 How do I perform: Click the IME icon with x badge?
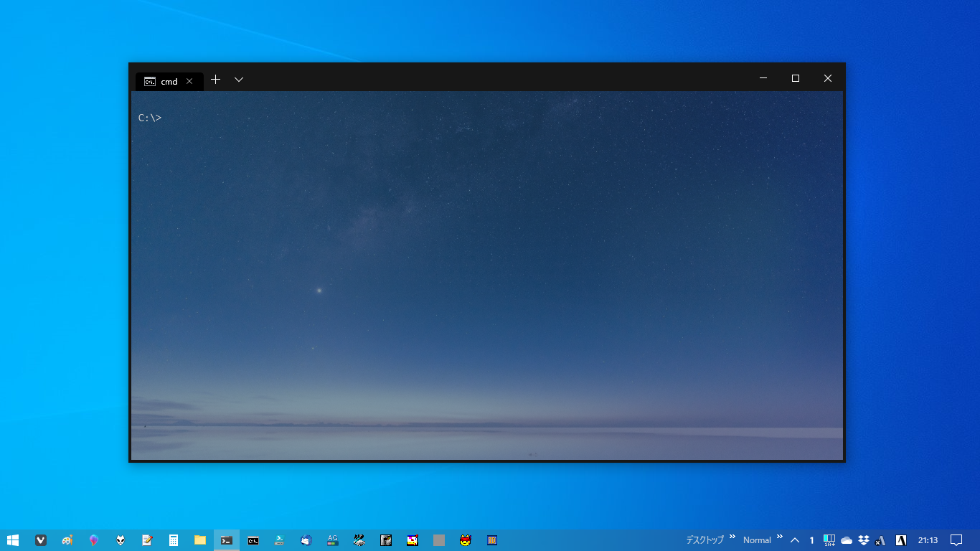click(x=880, y=540)
